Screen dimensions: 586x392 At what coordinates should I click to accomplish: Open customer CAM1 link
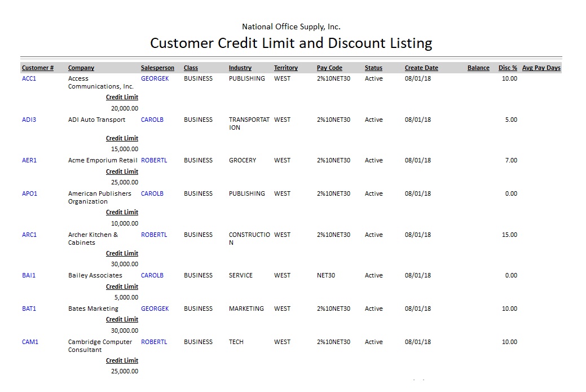coord(30,342)
